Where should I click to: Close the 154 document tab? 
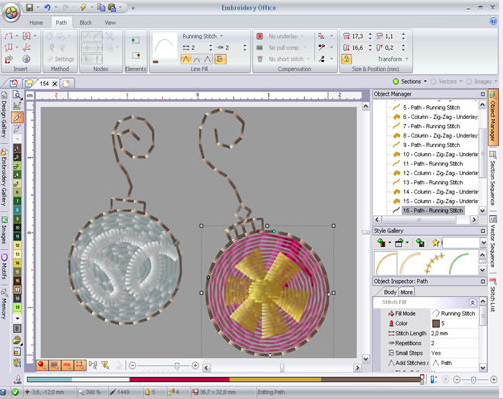point(55,84)
